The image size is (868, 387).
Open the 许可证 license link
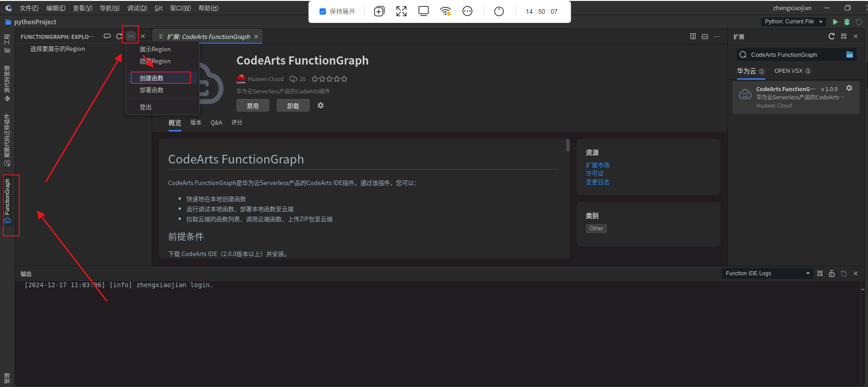[595, 174]
